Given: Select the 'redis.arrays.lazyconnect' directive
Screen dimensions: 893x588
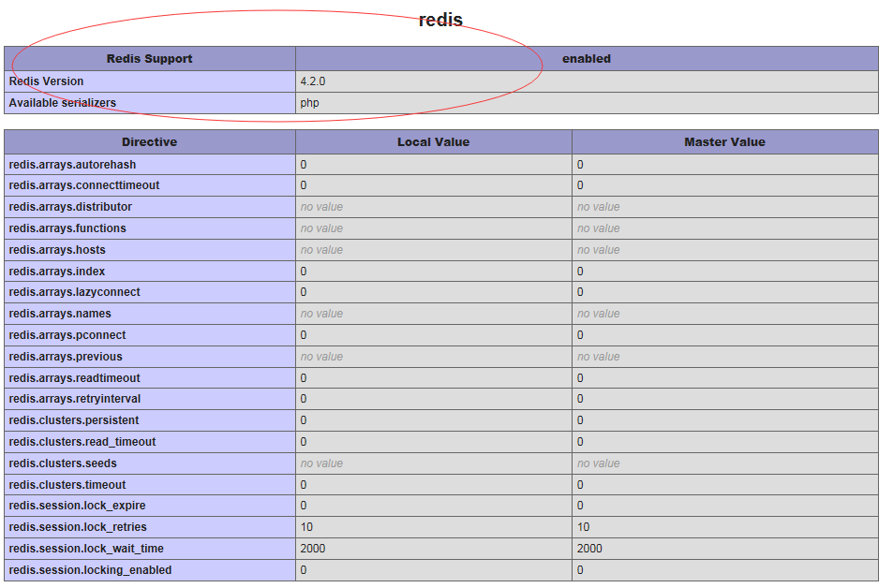Looking at the screenshot, I should coord(75,292).
